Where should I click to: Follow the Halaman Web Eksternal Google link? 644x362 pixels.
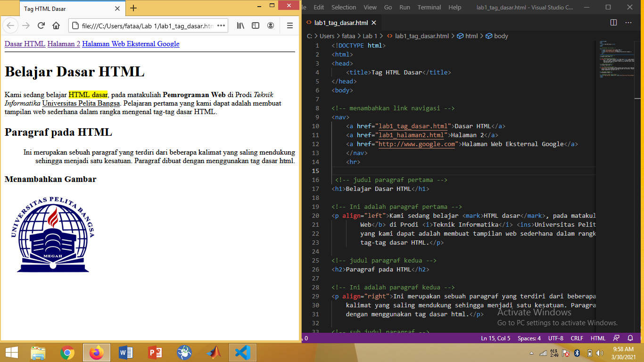pos(131,43)
